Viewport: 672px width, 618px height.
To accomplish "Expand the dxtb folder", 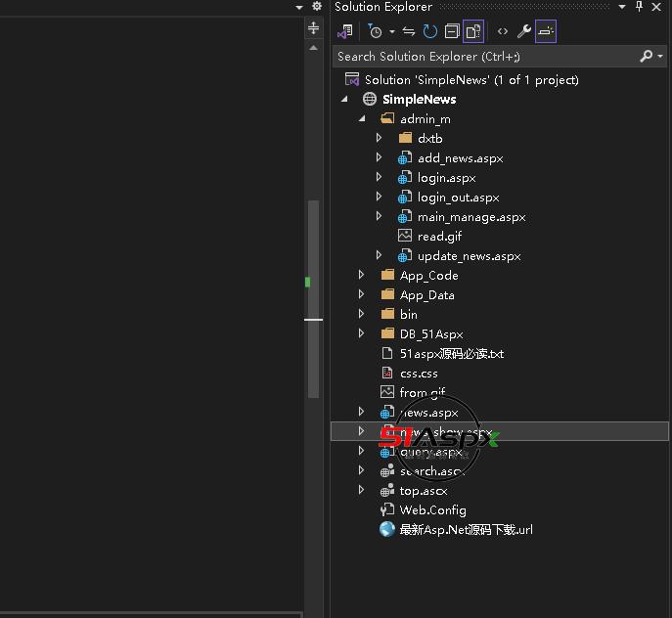I will [x=379, y=138].
